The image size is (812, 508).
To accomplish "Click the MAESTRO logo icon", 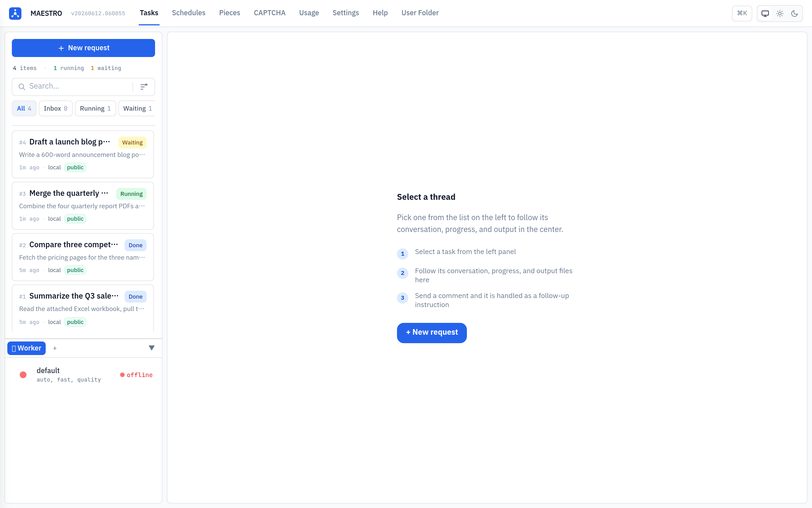I will (x=15, y=14).
